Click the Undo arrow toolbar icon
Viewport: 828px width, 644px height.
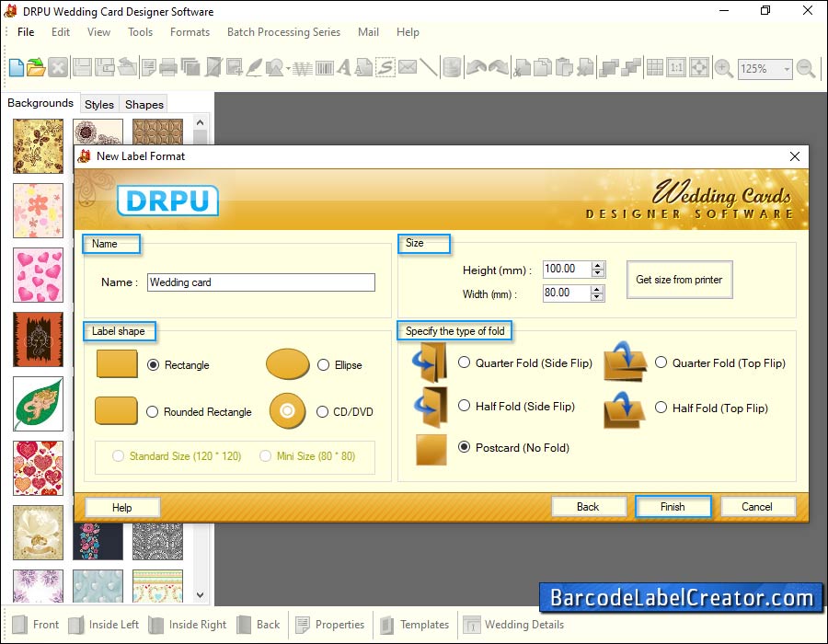pos(477,67)
